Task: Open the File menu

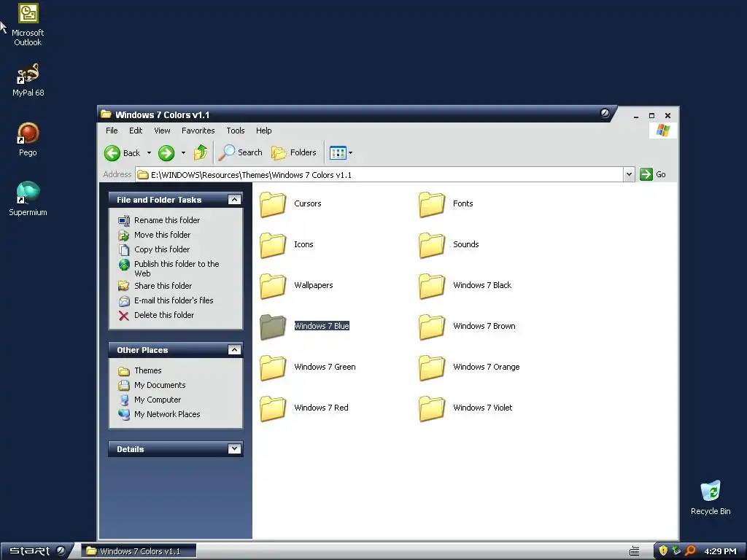Action: [x=112, y=131]
